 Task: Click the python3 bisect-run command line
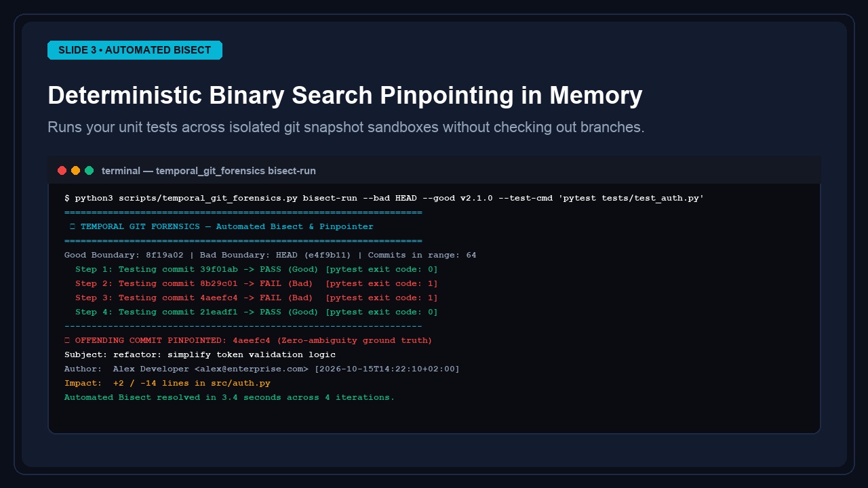pos(384,199)
